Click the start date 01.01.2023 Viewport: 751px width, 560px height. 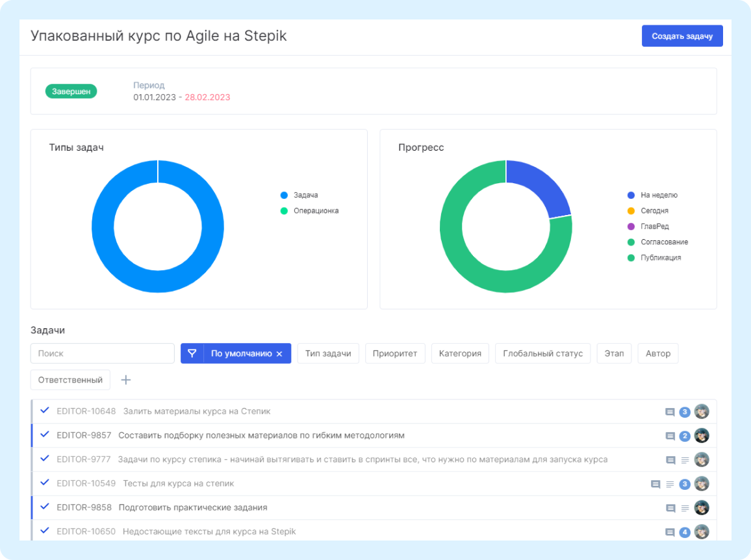click(155, 97)
